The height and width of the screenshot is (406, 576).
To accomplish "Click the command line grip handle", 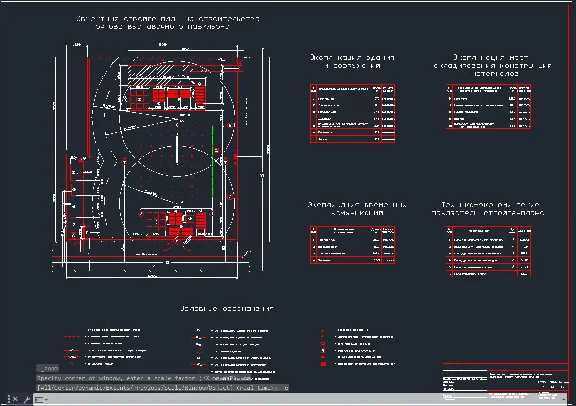I will (x=9, y=399).
